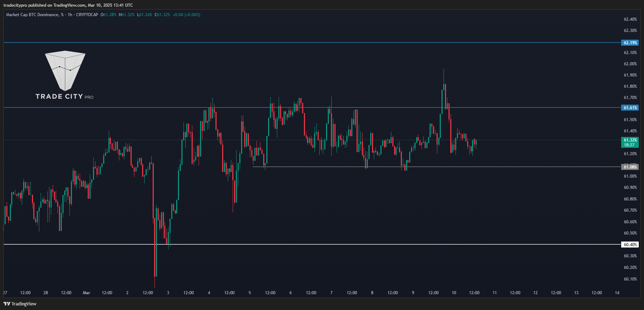Image resolution: width=644 pixels, height=310 pixels.
Task: Click the green 61.32% current price label
Action: pos(630,142)
